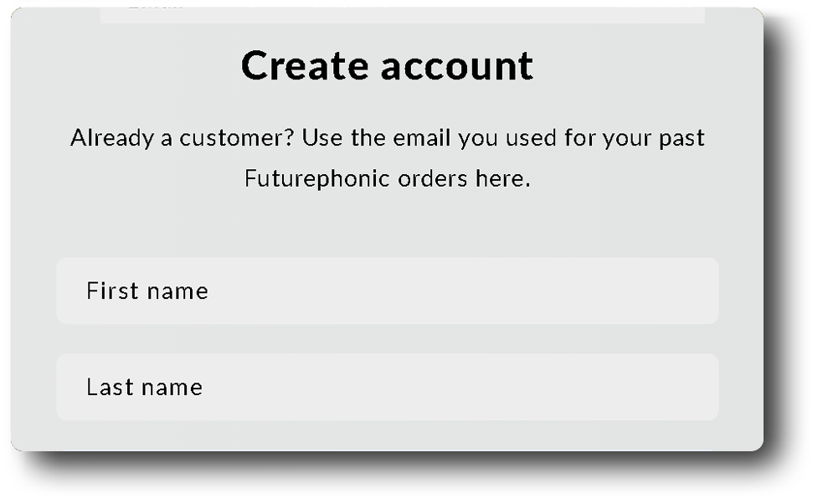The image size is (828, 504).
Task: Click the words 'your past' in description
Action: click(x=653, y=139)
